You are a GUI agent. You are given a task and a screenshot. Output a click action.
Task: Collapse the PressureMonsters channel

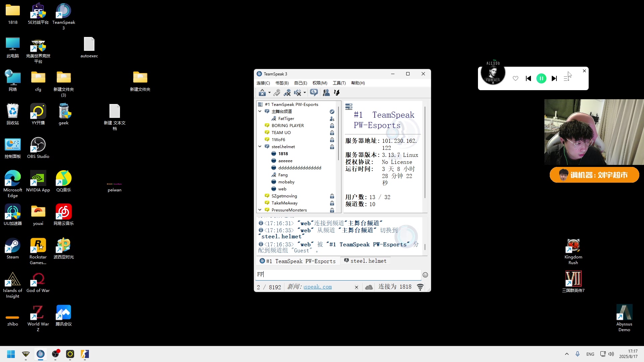pos(260,210)
